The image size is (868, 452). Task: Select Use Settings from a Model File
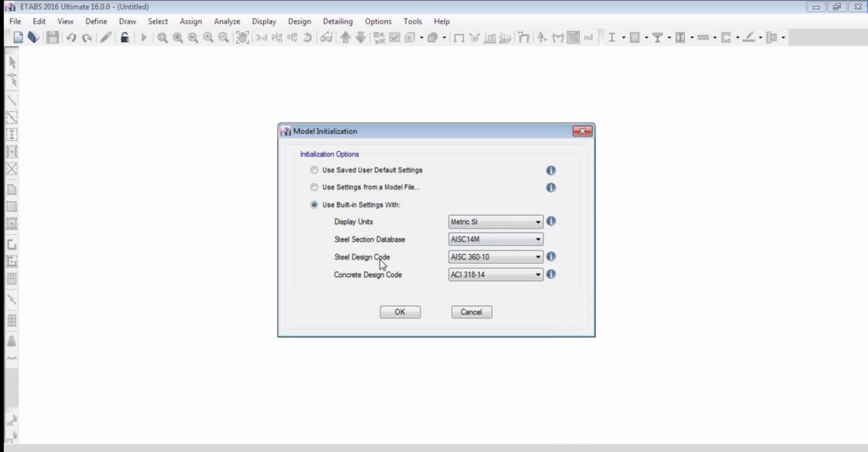tap(314, 187)
